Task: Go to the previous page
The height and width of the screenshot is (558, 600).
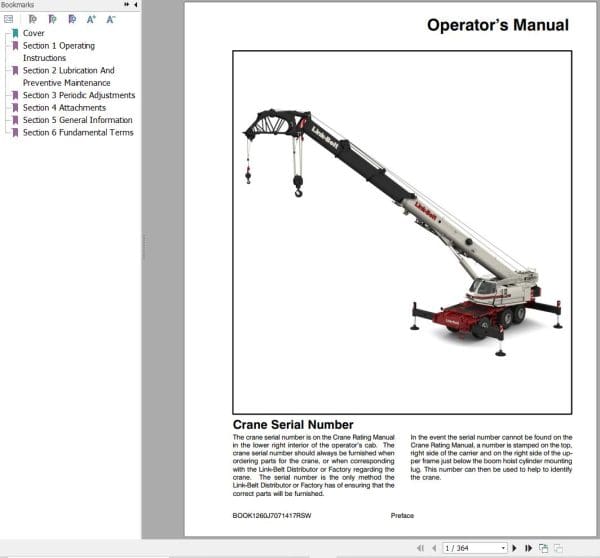Action: [x=434, y=548]
